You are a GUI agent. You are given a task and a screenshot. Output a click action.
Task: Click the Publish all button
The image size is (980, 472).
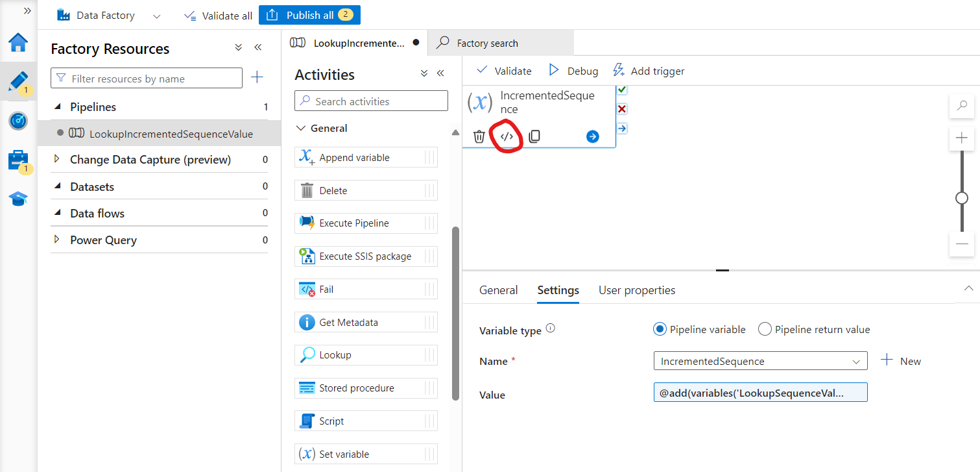click(309, 14)
